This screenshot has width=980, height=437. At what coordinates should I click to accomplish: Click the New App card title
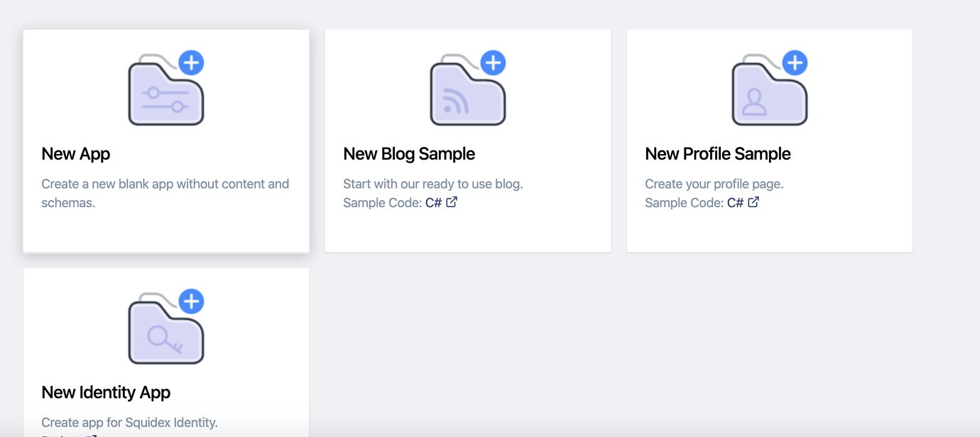pyautogui.click(x=76, y=154)
